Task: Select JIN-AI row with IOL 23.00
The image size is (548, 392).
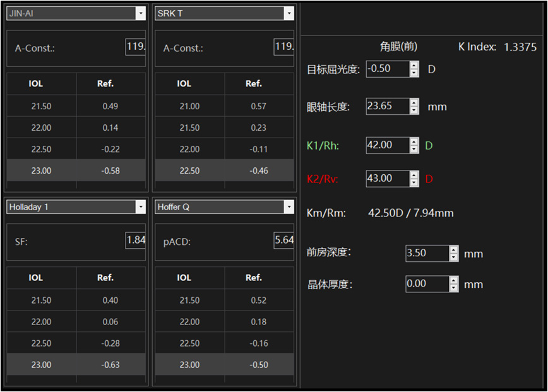Action: tap(76, 170)
